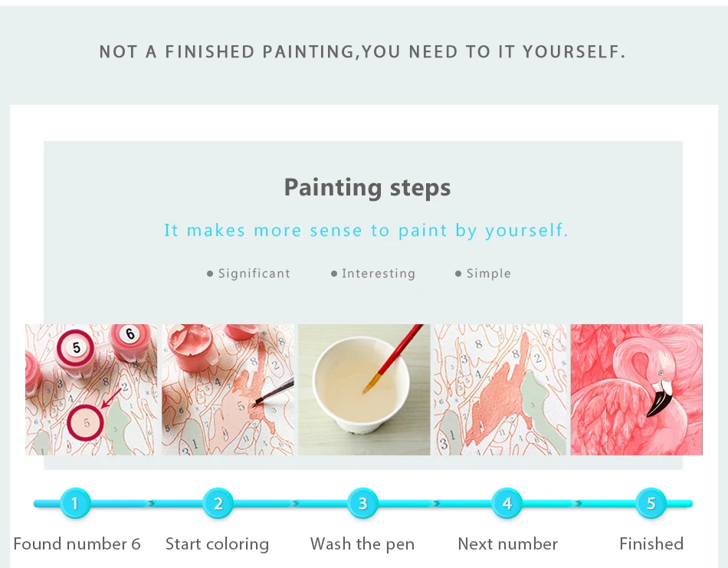Screen dimensions: 728x568
Task: Click the 'Simple' bullet item
Action: tap(483, 274)
